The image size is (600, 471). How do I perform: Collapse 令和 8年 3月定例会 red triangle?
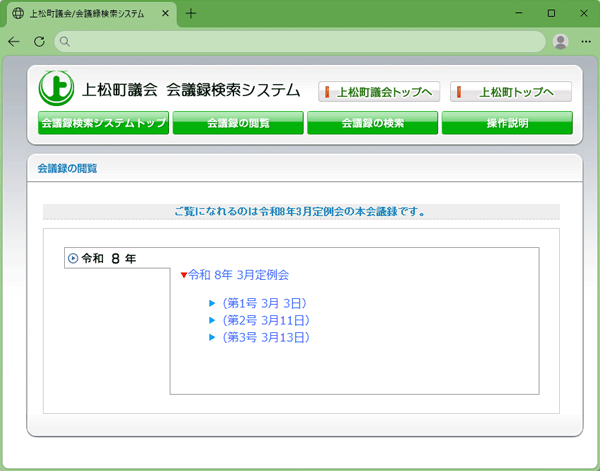[184, 275]
